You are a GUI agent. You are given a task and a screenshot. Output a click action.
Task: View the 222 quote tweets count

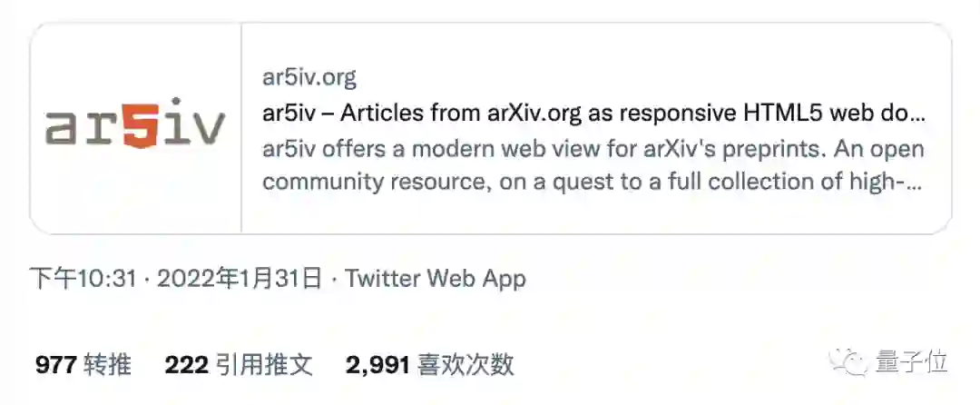186,364
